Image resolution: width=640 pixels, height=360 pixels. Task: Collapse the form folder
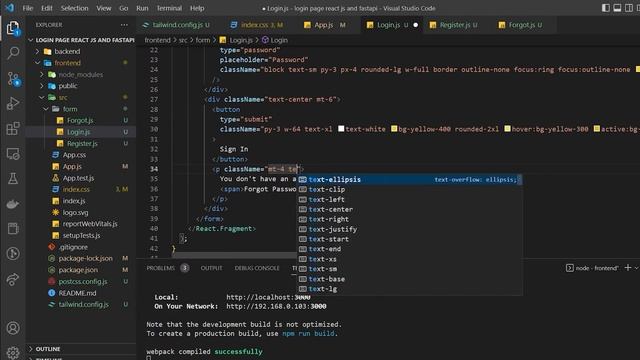click(x=70, y=109)
